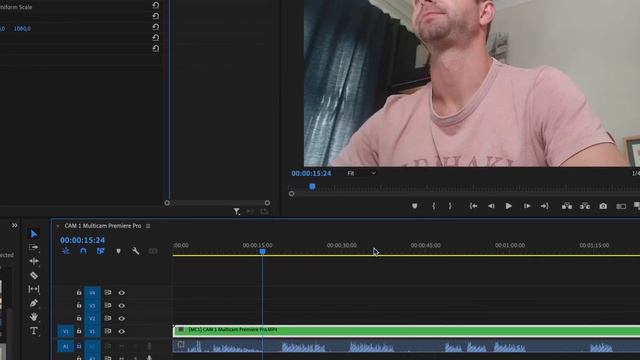Click timeline ruler at 00:00:30:00
The width and height of the screenshot is (640, 360).
(342, 245)
